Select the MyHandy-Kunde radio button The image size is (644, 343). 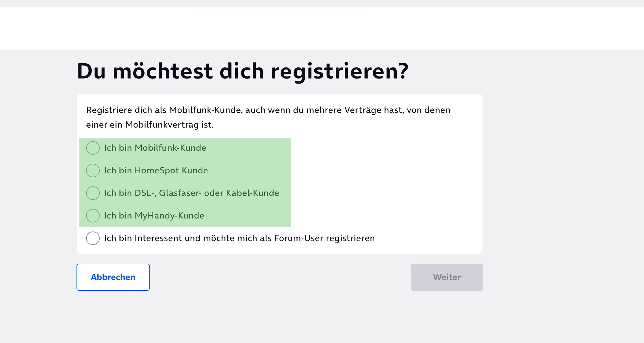(x=93, y=216)
